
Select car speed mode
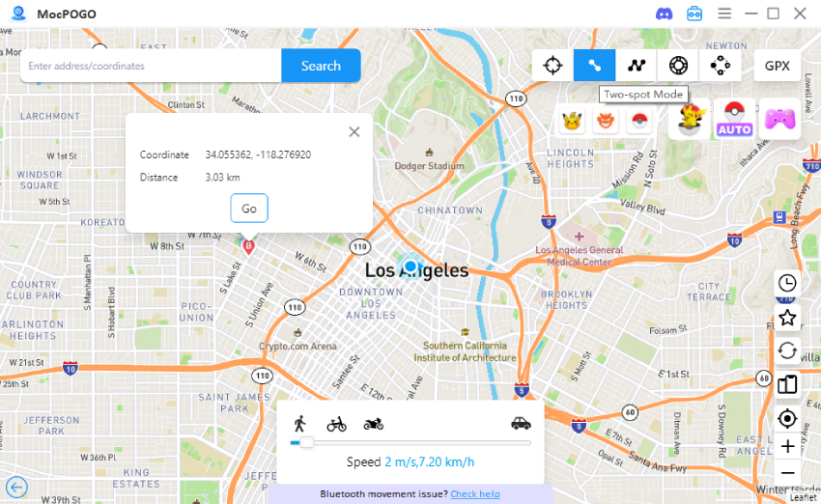coord(521,423)
